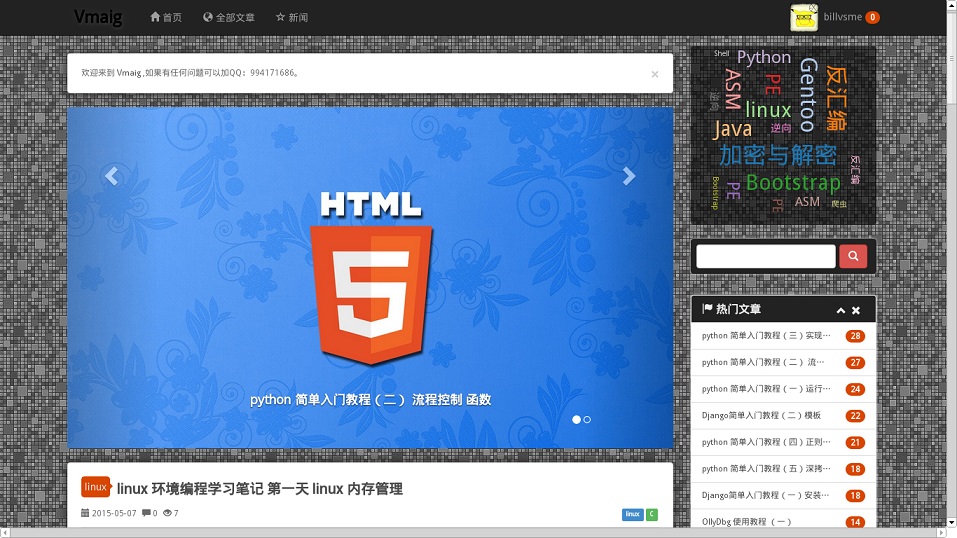Open the large green Bootstrap tag

793,182
